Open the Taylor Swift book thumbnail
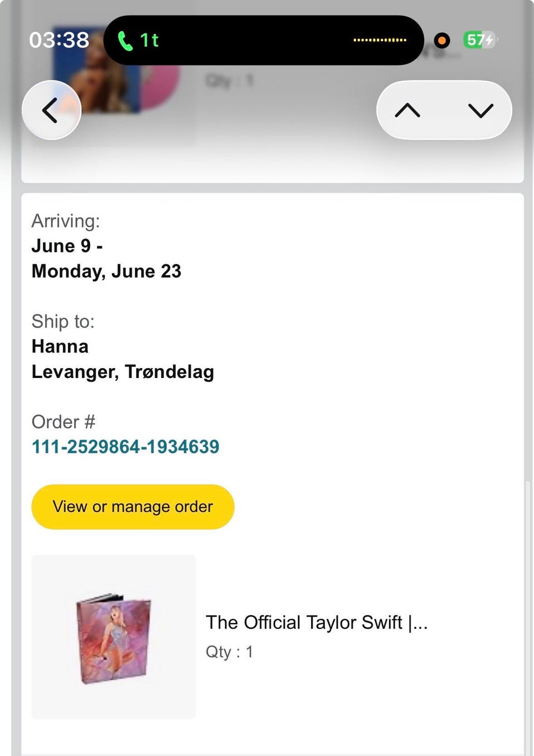 coord(114,636)
